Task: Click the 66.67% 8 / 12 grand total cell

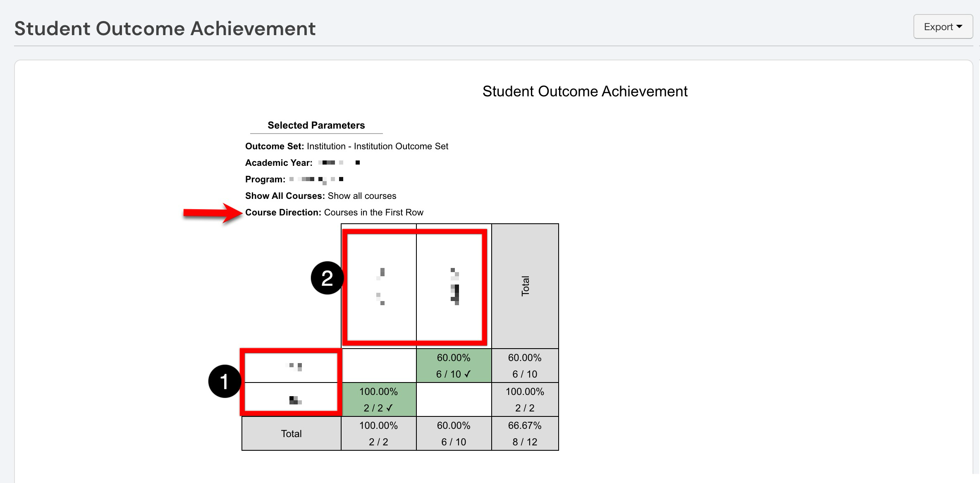Action: tap(525, 433)
